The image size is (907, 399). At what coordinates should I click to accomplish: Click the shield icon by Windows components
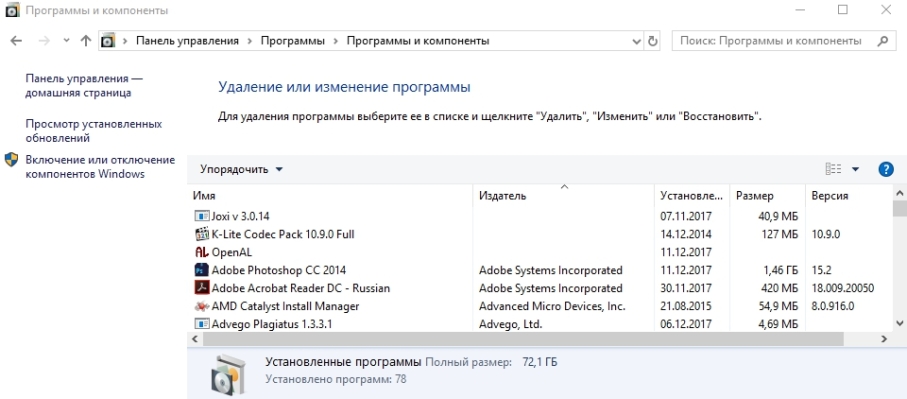(x=12, y=160)
